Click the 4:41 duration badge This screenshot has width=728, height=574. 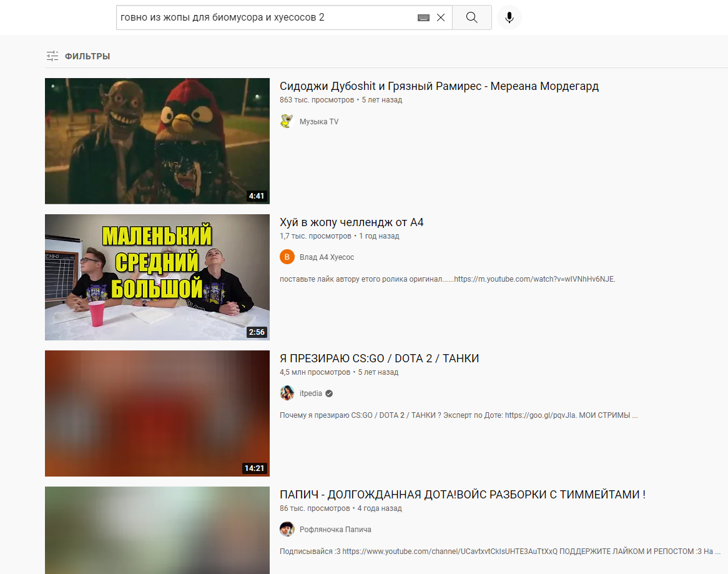tap(256, 196)
